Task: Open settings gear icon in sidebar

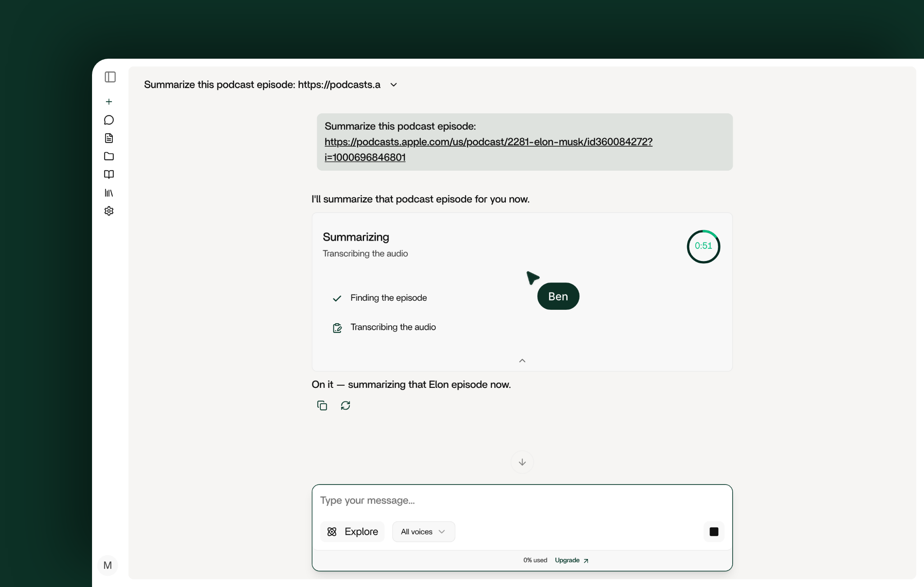Action: click(109, 211)
